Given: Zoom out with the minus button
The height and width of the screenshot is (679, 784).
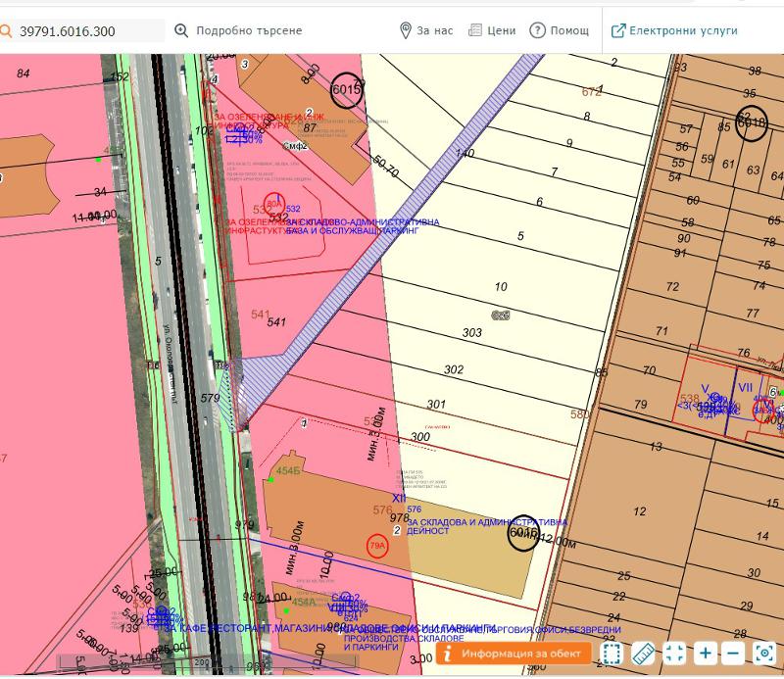Looking at the screenshot, I should (733, 654).
